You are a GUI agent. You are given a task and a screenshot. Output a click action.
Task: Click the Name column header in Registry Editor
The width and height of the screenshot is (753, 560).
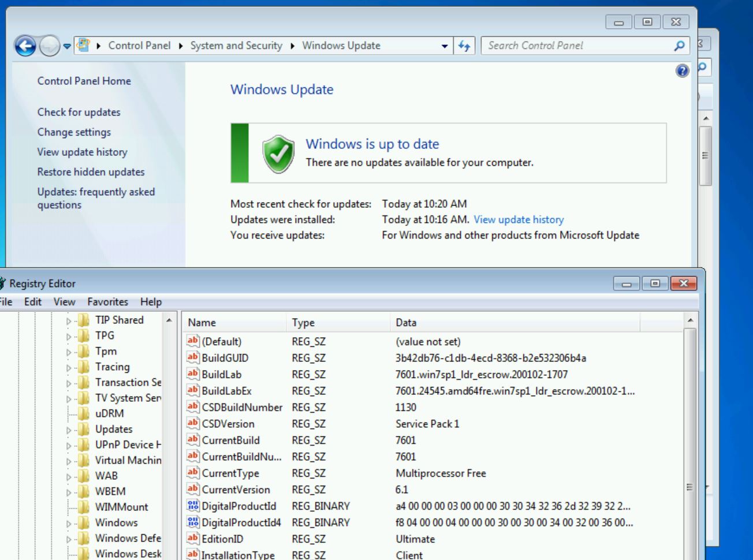coord(234,323)
